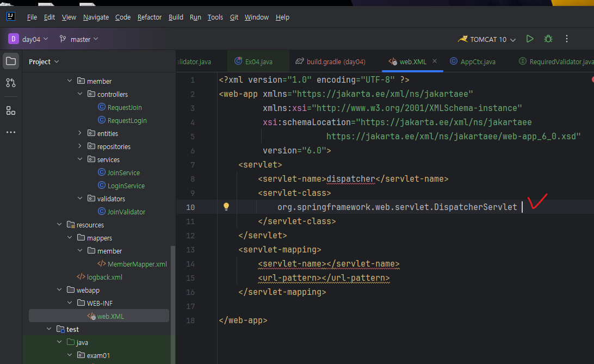
Task: Switch to the Ex04.java tab
Action: (258, 61)
